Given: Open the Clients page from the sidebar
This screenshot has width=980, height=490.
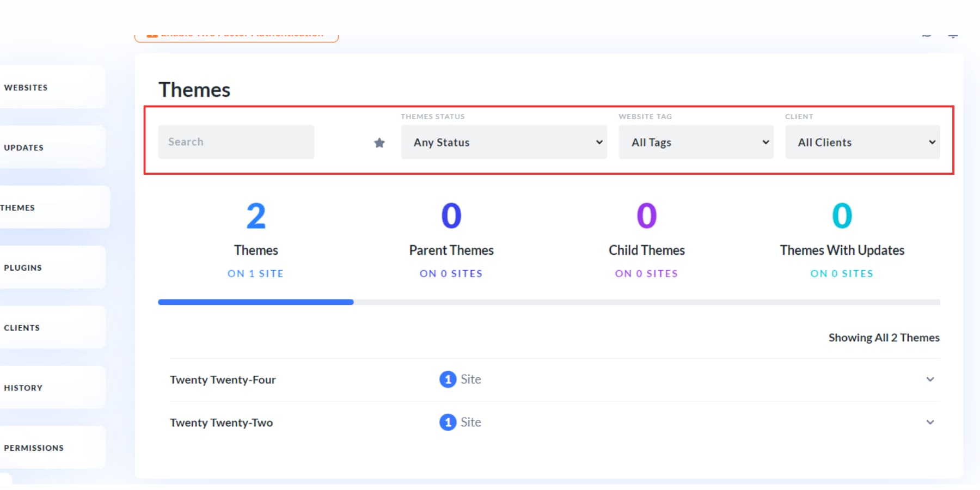Looking at the screenshot, I should pyautogui.click(x=22, y=327).
